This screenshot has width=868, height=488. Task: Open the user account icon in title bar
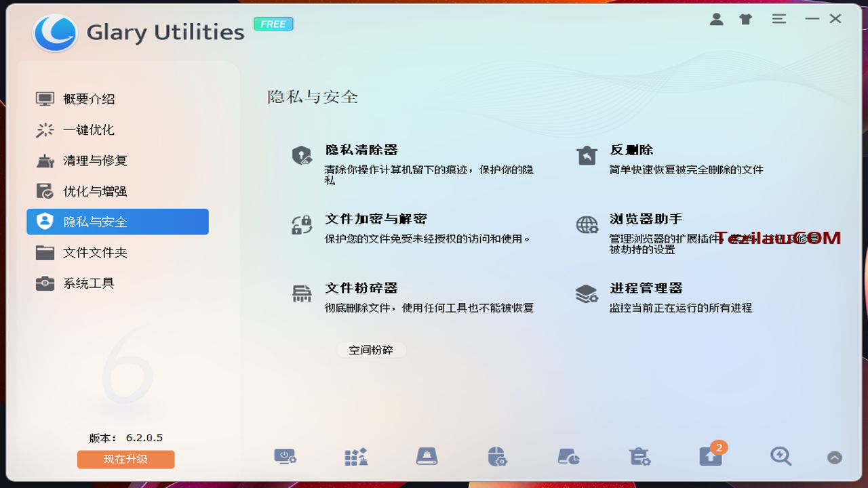pos(716,19)
